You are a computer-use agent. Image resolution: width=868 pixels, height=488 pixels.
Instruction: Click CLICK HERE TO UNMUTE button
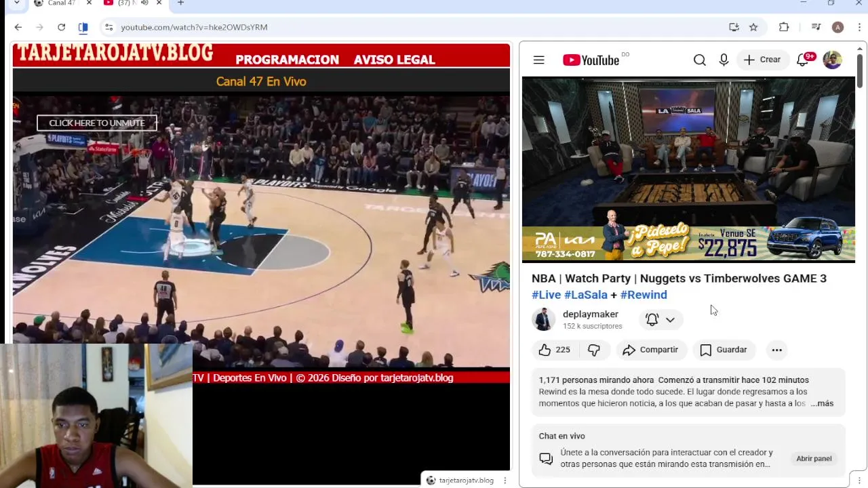point(97,123)
